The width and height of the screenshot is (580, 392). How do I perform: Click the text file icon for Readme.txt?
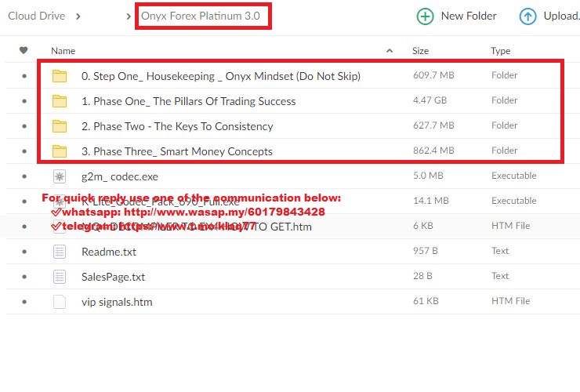pyautogui.click(x=60, y=252)
